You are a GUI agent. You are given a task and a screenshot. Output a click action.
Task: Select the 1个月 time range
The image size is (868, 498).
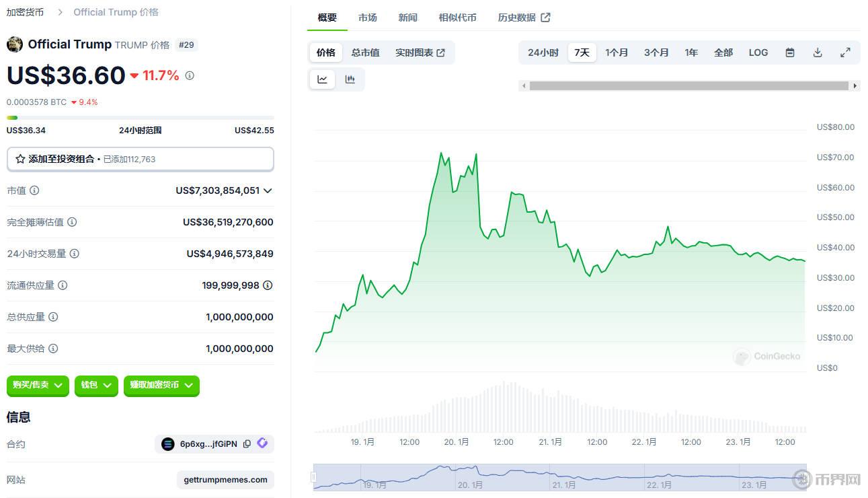pos(617,52)
